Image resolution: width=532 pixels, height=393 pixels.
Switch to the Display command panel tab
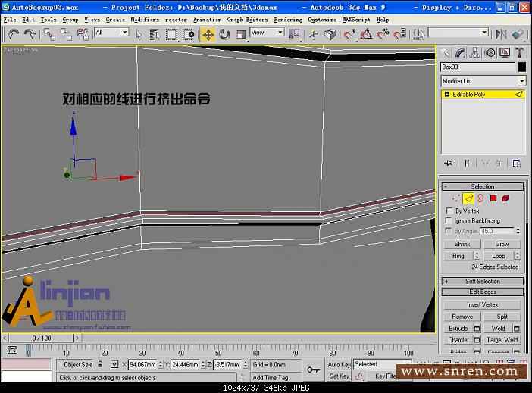[505, 53]
